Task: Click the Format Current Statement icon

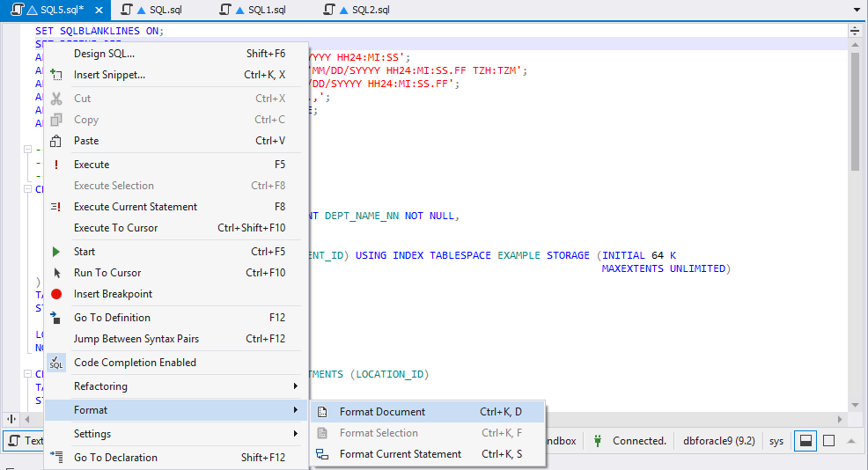Action: point(322,454)
